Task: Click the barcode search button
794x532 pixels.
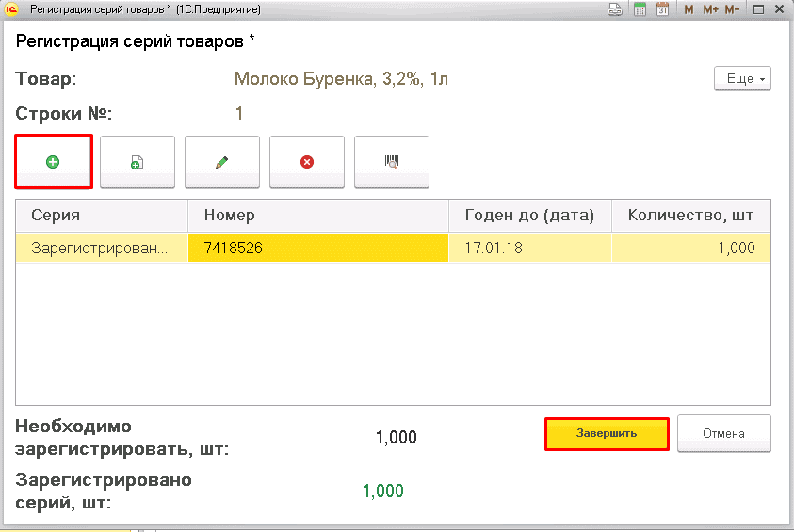Action: click(392, 162)
